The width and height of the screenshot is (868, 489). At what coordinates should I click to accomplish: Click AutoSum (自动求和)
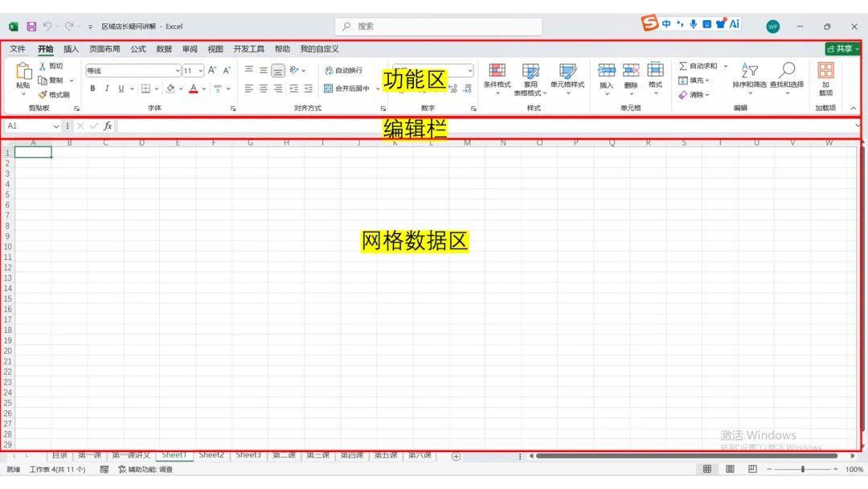[x=698, y=66]
